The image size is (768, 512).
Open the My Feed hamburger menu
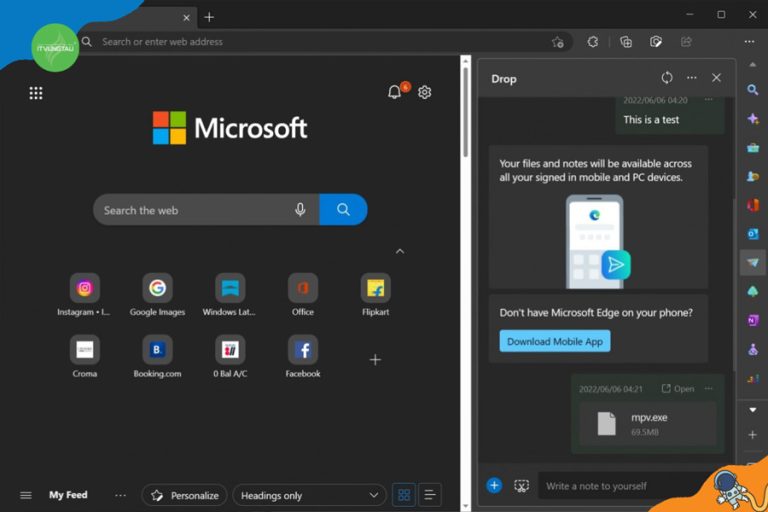point(26,495)
